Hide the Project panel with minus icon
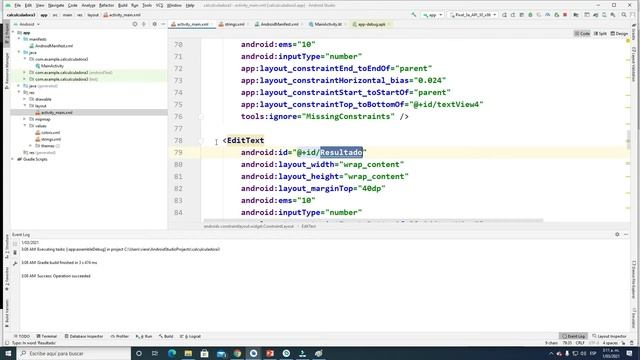 pos(163,24)
